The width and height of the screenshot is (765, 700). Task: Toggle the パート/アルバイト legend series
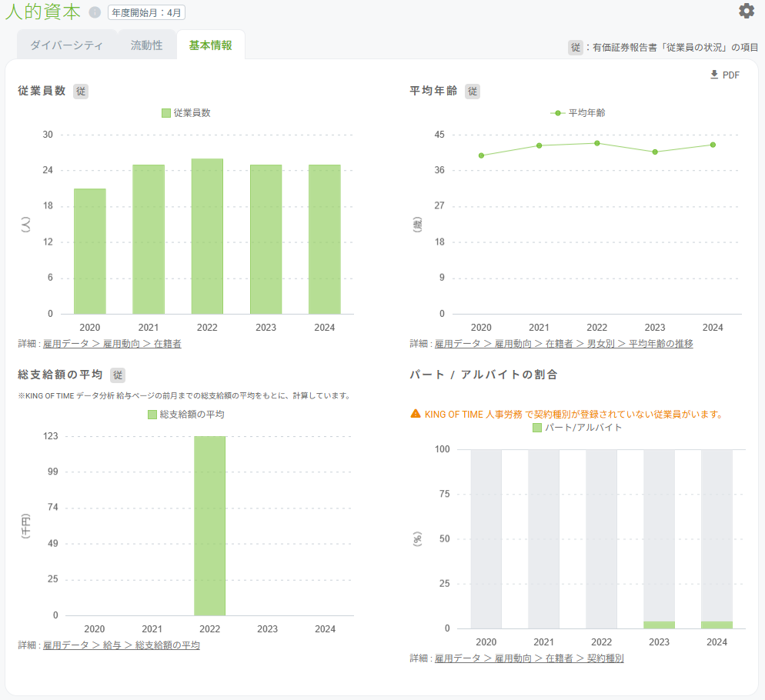(577, 428)
